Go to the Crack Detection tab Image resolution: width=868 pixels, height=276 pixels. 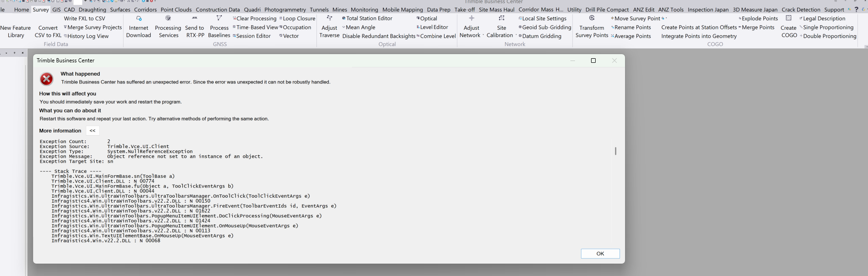click(801, 10)
